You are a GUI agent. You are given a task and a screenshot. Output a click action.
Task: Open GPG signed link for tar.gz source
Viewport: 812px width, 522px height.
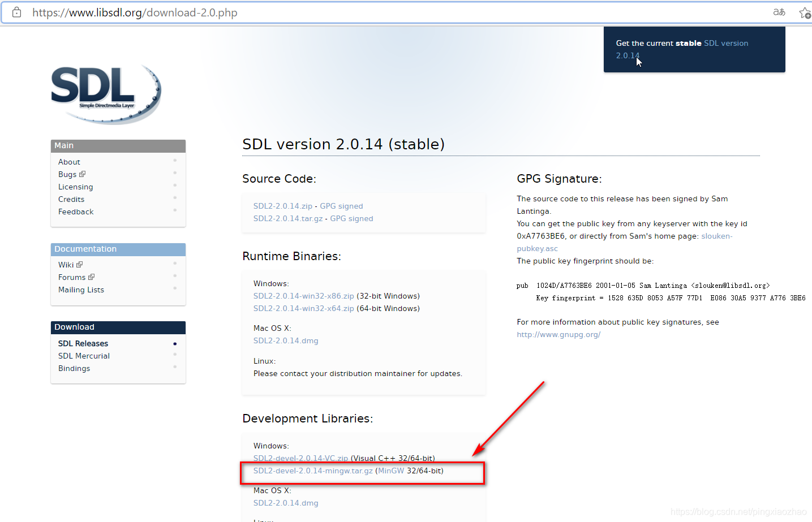[x=351, y=218]
